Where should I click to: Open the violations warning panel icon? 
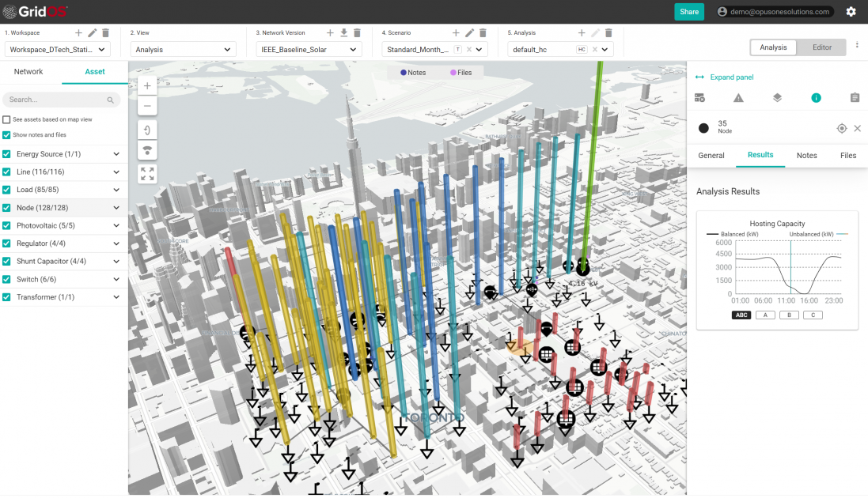[x=738, y=97]
